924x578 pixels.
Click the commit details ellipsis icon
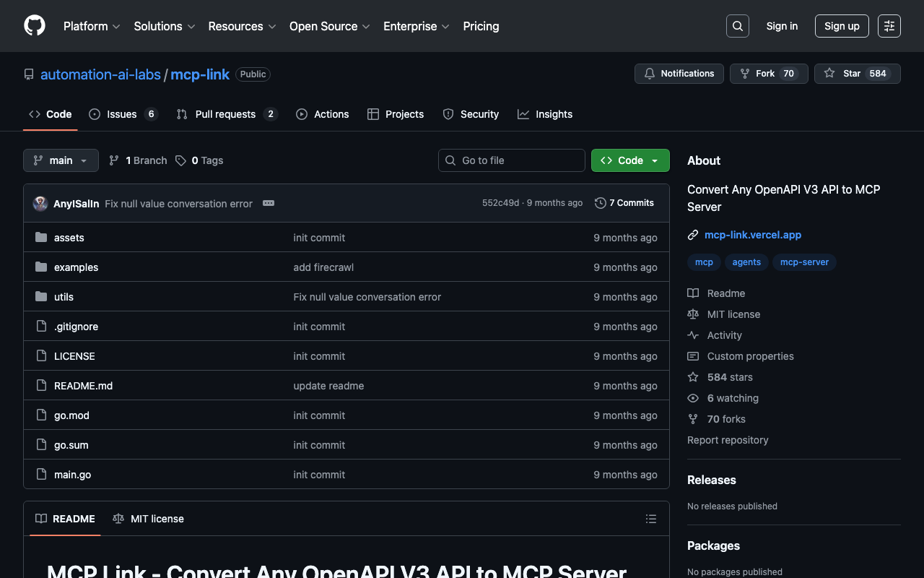point(269,203)
